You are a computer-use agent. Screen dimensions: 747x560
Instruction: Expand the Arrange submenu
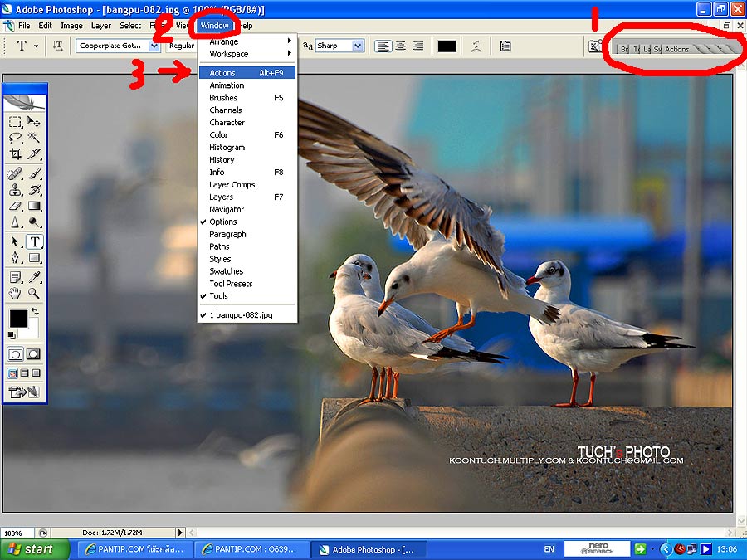pyautogui.click(x=247, y=41)
